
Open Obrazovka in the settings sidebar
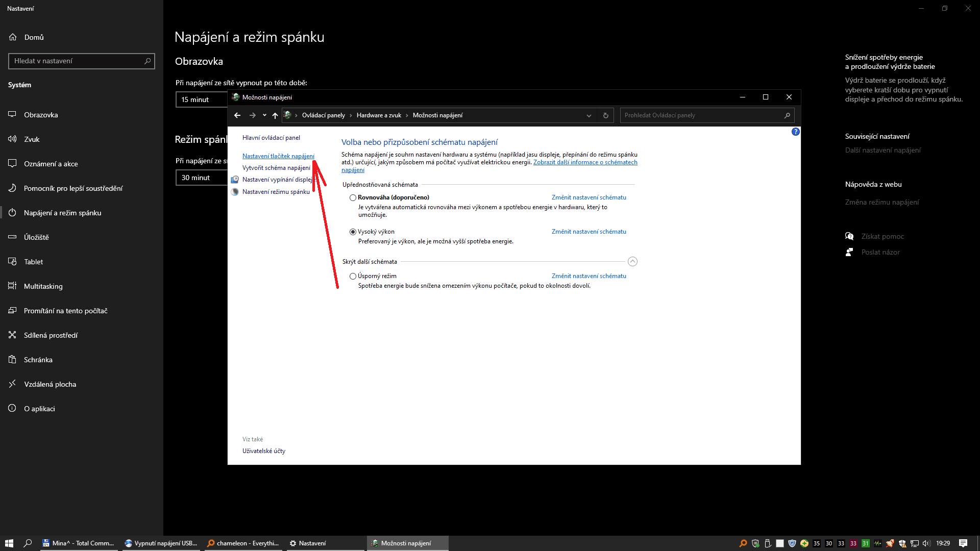tap(41, 115)
